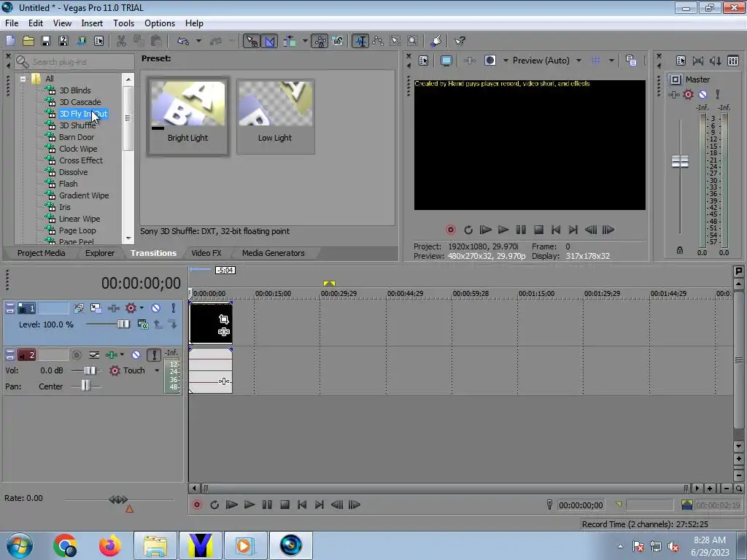The height and width of the screenshot is (560, 747).
Task: Click the audio track Pan slider
Action: (86, 386)
